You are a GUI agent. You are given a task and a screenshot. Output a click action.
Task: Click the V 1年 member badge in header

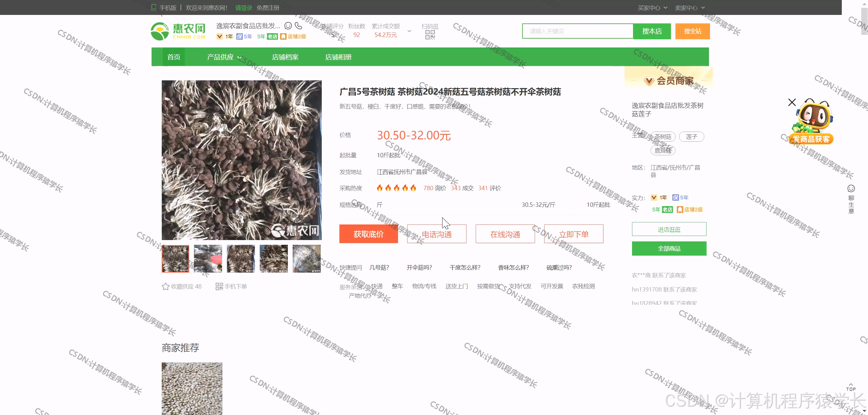[x=224, y=36]
